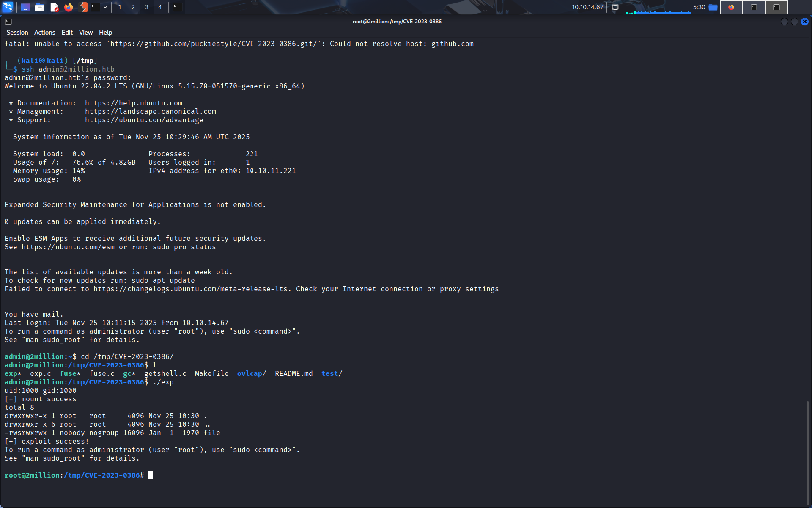Open Burp Suite from the panel
Viewport: 812px width, 508px height.
pyautogui.click(x=83, y=7)
